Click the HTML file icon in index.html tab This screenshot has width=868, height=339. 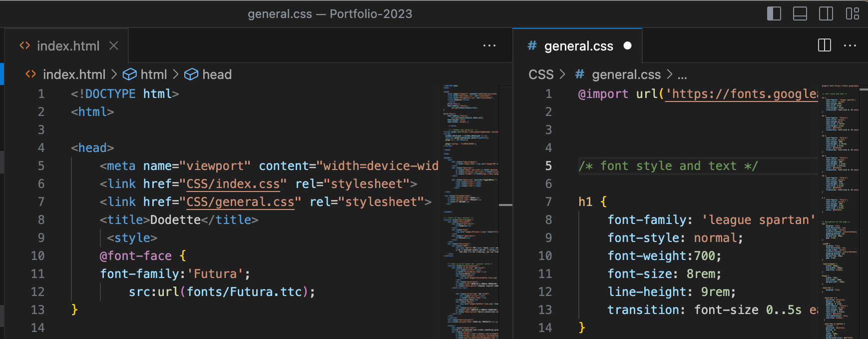point(25,46)
